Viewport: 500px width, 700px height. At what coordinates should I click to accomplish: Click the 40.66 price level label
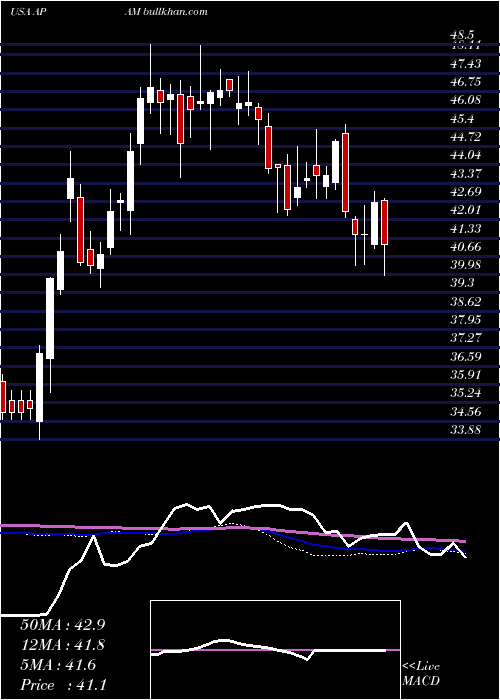tap(466, 247)
